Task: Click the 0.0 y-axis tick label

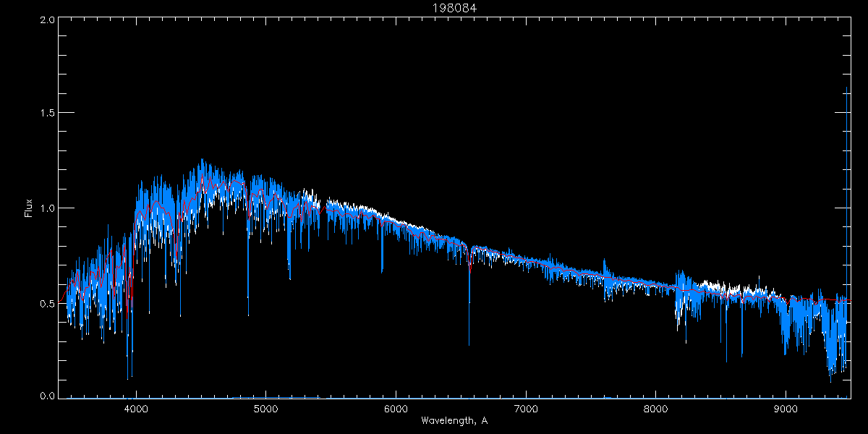Action: (x=48, y=396)
